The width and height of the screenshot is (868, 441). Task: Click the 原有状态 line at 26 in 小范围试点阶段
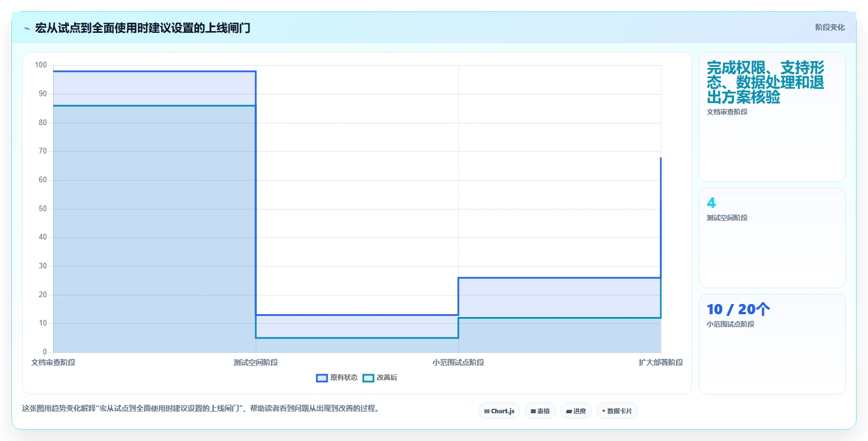[x=560, y=278]
